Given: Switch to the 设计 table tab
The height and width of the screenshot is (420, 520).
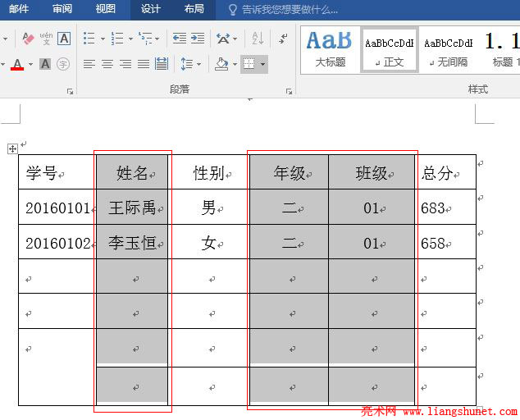Looking at the screenshot, I should coord(151,9).
